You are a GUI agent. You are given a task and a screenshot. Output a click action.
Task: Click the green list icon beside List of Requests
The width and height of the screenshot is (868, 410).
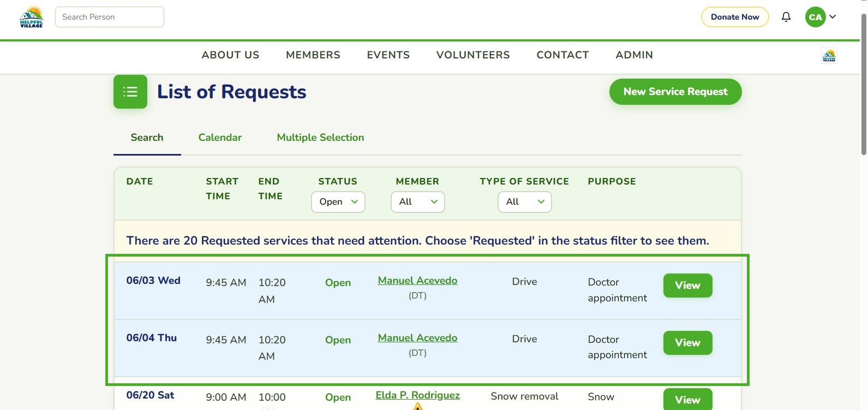point(130,92)
